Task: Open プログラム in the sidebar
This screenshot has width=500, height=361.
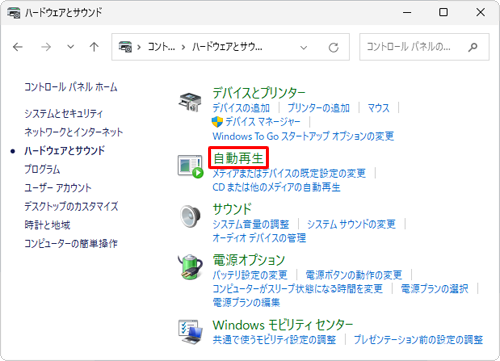Action: click(42, 169)
